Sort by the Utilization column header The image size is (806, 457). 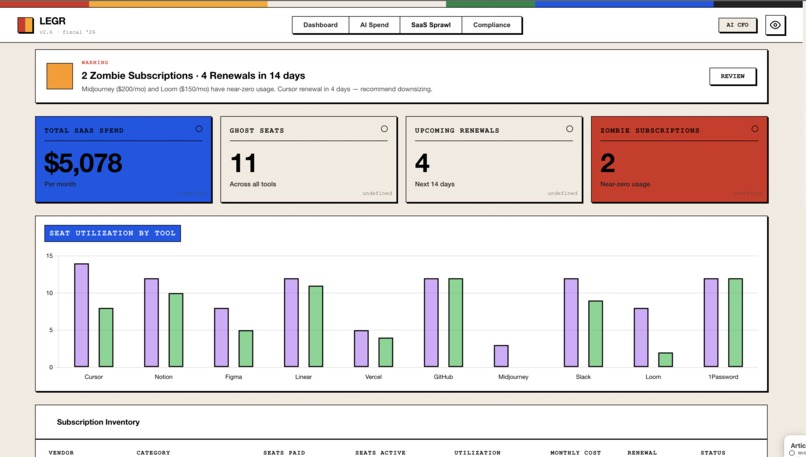[x=477, y=453]
